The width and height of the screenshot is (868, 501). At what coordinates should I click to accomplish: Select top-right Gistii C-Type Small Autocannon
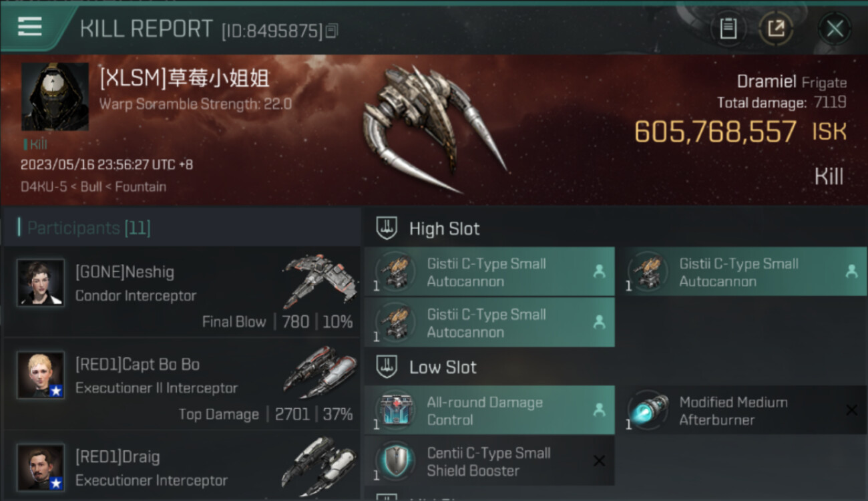742,272
